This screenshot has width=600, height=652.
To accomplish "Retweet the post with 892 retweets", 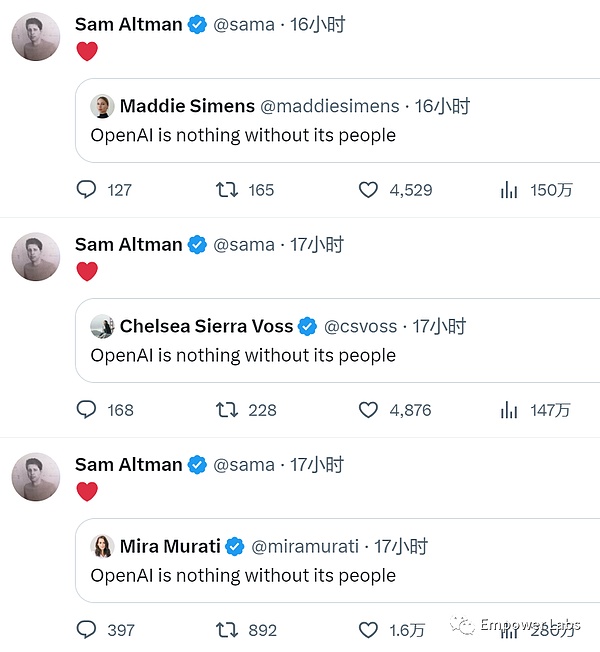I will coord(227,630).
